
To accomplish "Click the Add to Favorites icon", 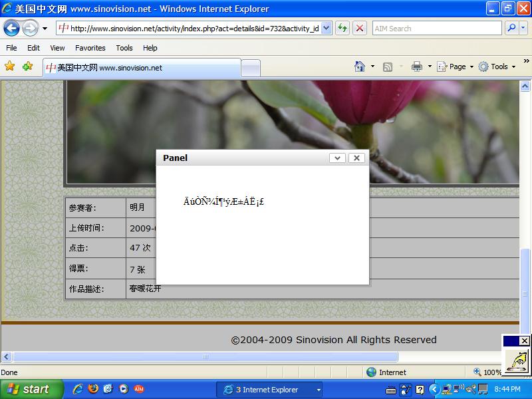I will coord(27,66).
